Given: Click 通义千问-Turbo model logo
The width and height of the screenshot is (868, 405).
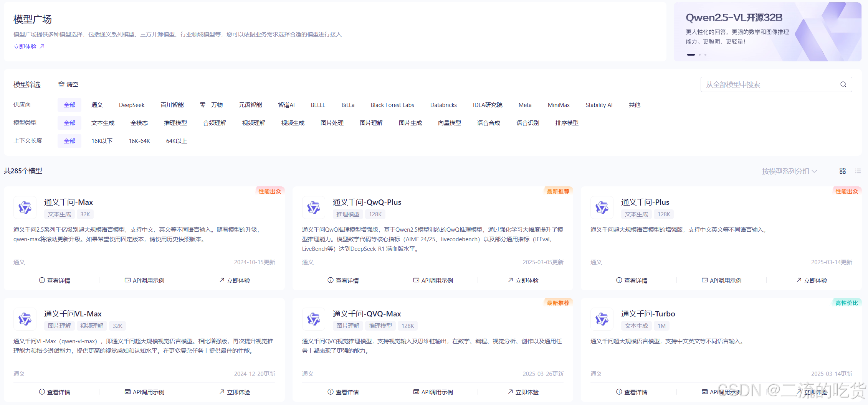Looking at the screenshot, I should [x=602, y=319].
